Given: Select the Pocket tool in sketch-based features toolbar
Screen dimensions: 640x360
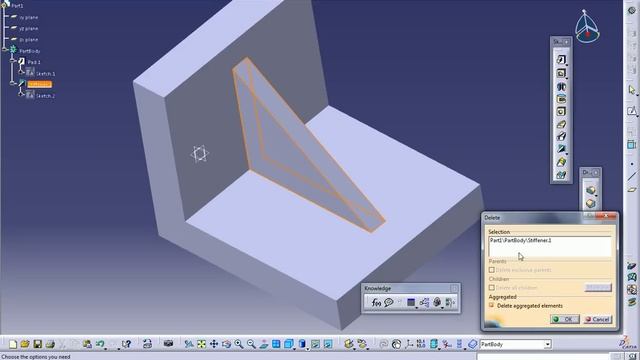Looking at the screenshot, I should [561, 73].
